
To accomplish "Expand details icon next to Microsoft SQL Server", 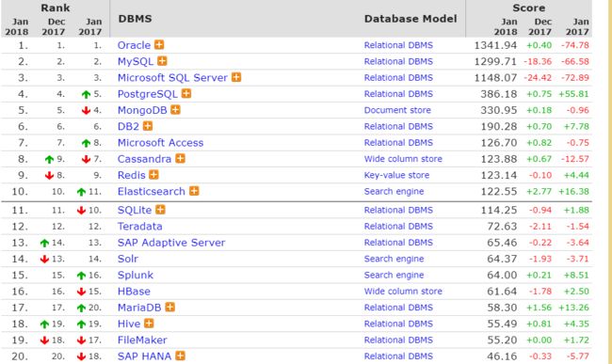I will tap(236, 77).
